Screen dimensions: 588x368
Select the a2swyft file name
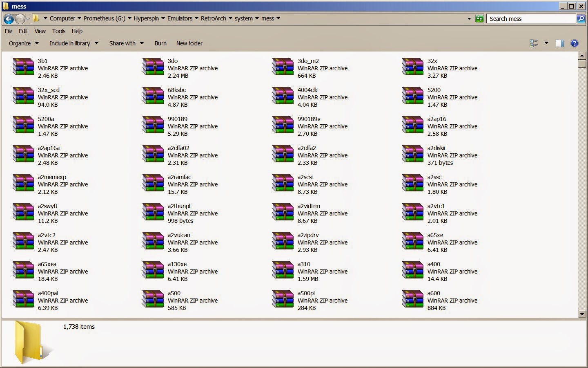pos(48,206)
